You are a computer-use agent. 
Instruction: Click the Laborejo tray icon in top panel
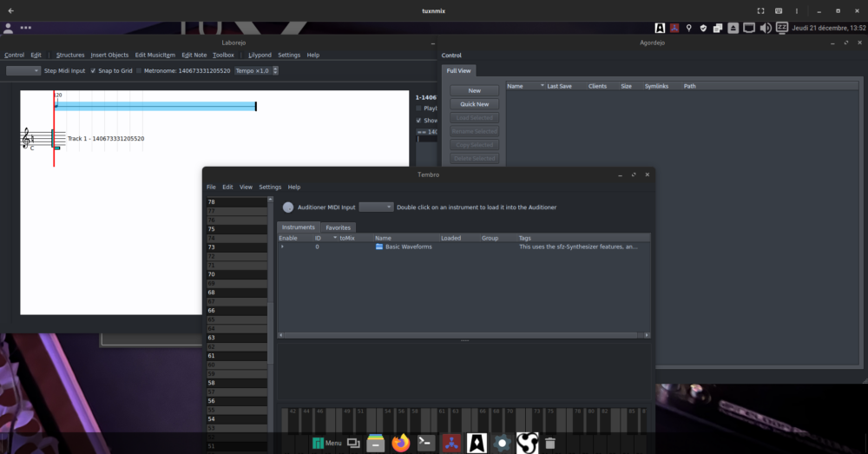(660, 28)
